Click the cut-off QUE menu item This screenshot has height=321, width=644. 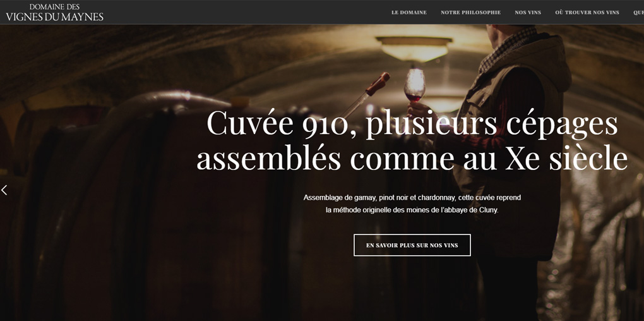pos(638,13)
